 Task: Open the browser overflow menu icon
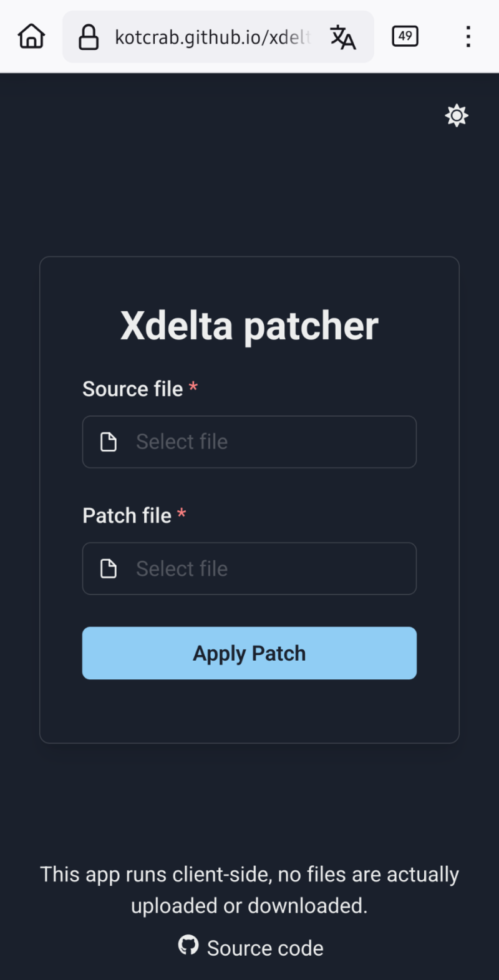point(468,37)
